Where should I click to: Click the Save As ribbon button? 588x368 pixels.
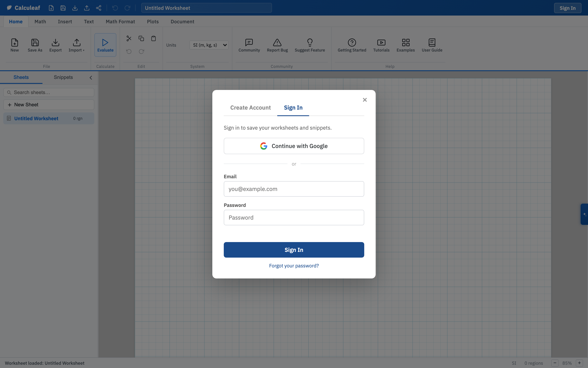tap(35, 45)
